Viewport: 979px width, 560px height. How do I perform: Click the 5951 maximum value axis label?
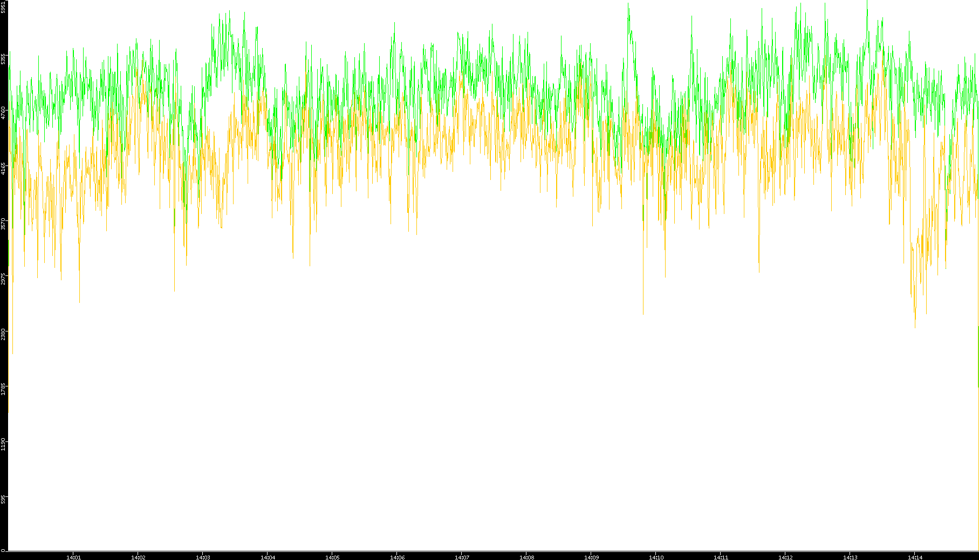click(x=3, y=7)
